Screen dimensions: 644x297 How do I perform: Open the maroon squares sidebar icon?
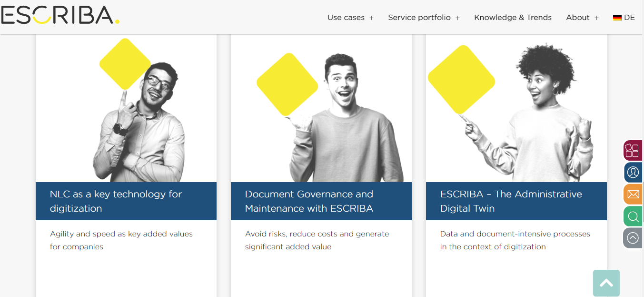pyautogui.click(x=633, y=151)
